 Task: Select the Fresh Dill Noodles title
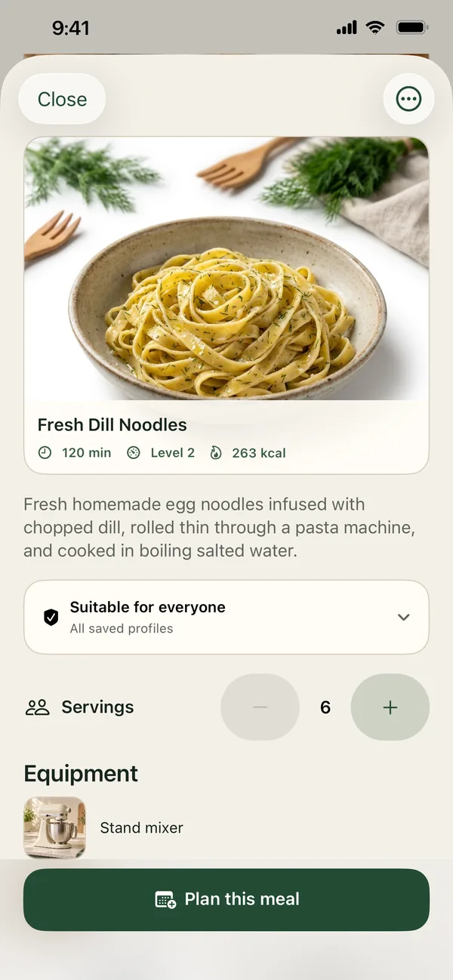click(x=112, y=425)
